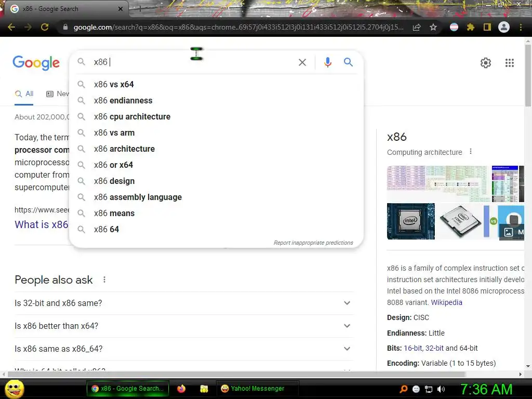Click the network tray icon

429,389
